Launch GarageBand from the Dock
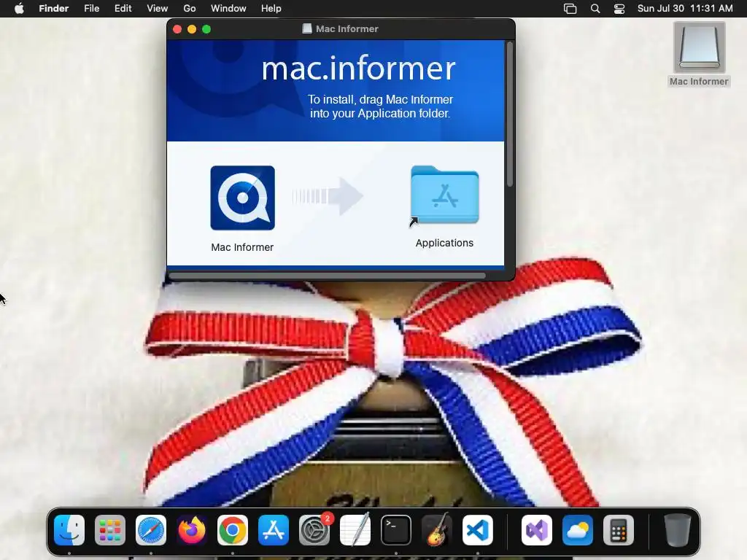This screenshot has width=747, height=560. point(437,530)
